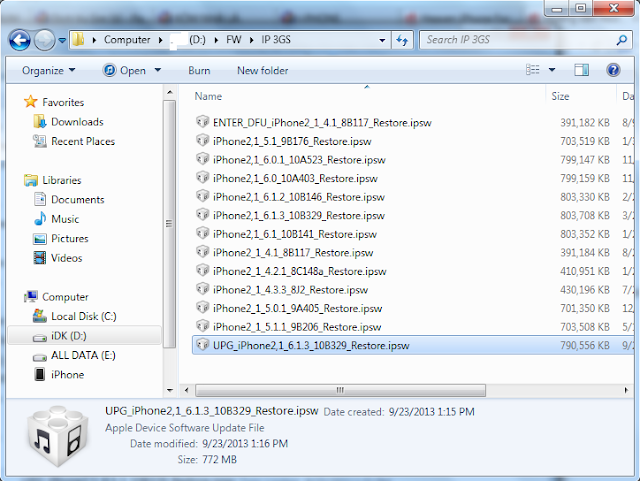The height and width of the screenshot is (481, 640).
Task: Click horizontal scrollbar thumb in file list
Action: pyautogui.click(x=340, y=390)
